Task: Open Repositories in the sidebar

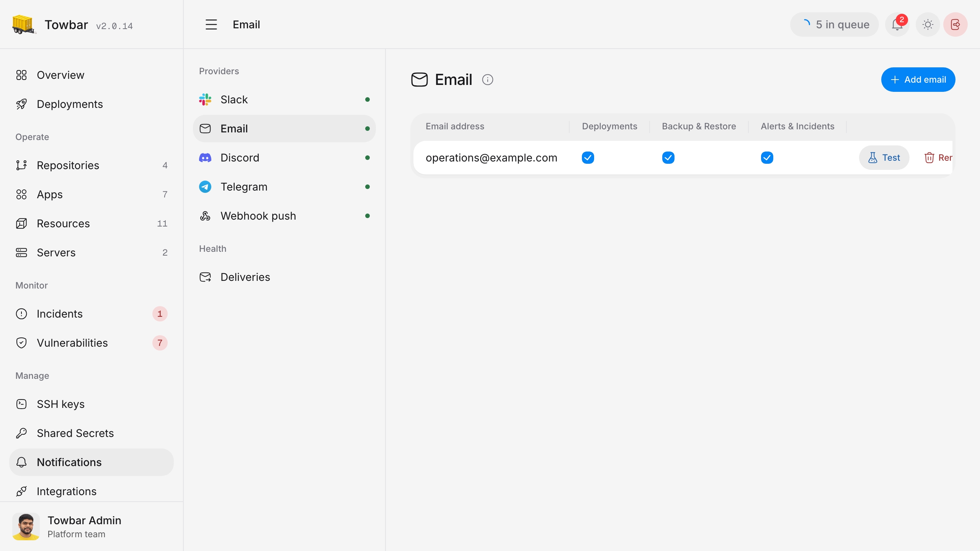Action: coord(91,165)
